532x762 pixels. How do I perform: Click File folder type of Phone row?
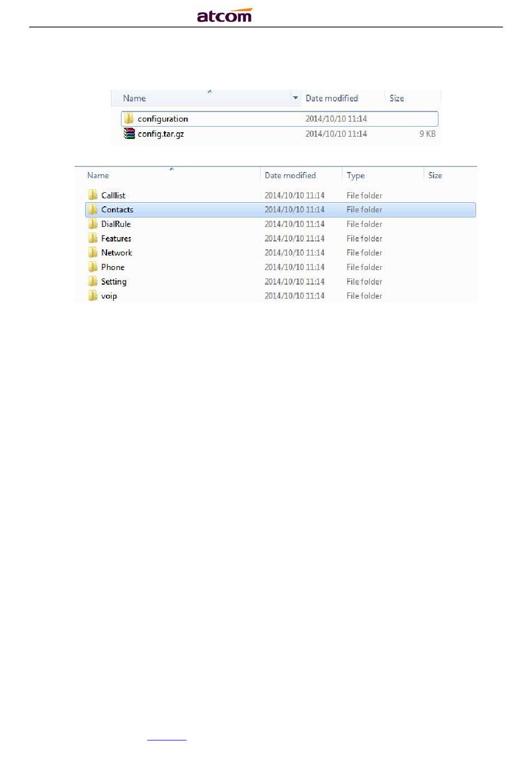click(364, 267)
